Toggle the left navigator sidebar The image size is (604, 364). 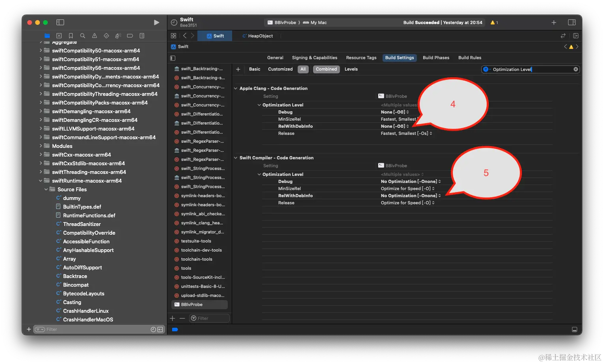pos(60,22)
